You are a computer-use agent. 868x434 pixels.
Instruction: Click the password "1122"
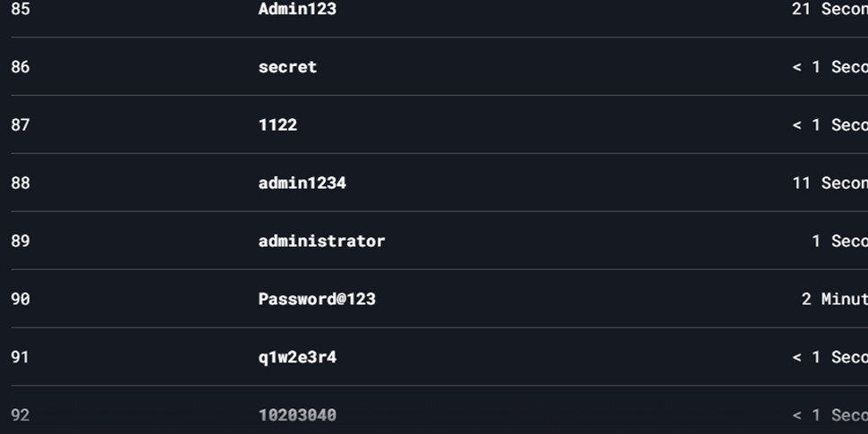coord(277,125)
